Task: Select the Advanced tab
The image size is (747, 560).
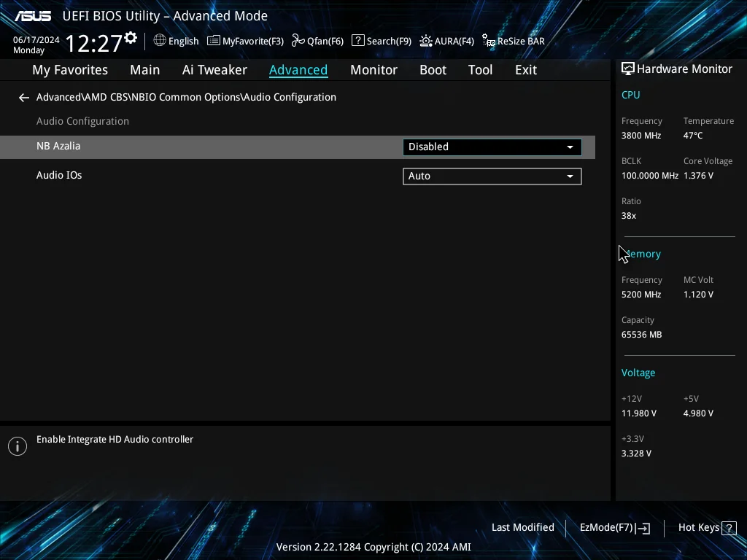Action: [x=298, y=70]
